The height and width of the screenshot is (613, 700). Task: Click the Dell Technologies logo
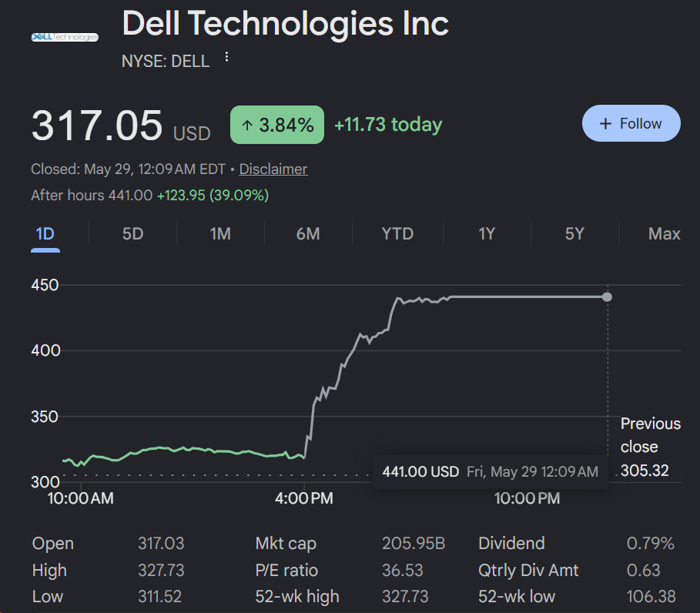(65, 37)
